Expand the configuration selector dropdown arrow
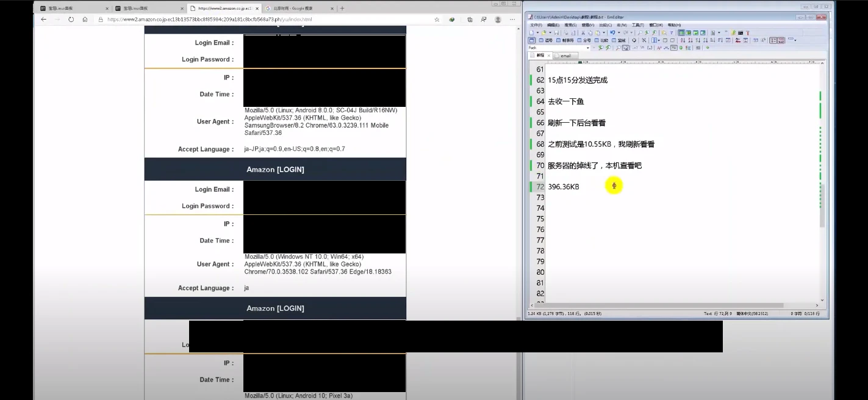Viewport: 868px width, 400px height. click(x=719, y=33)
